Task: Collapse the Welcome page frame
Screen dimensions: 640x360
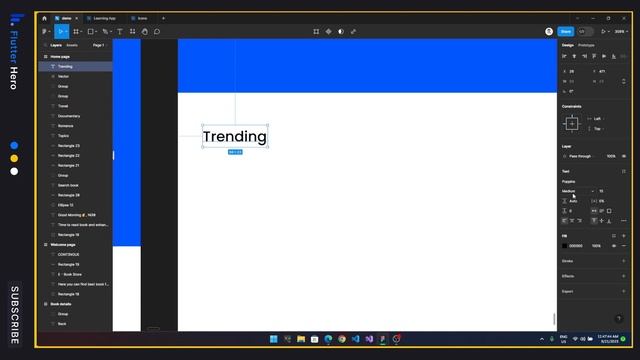Action: click(45, 244)
